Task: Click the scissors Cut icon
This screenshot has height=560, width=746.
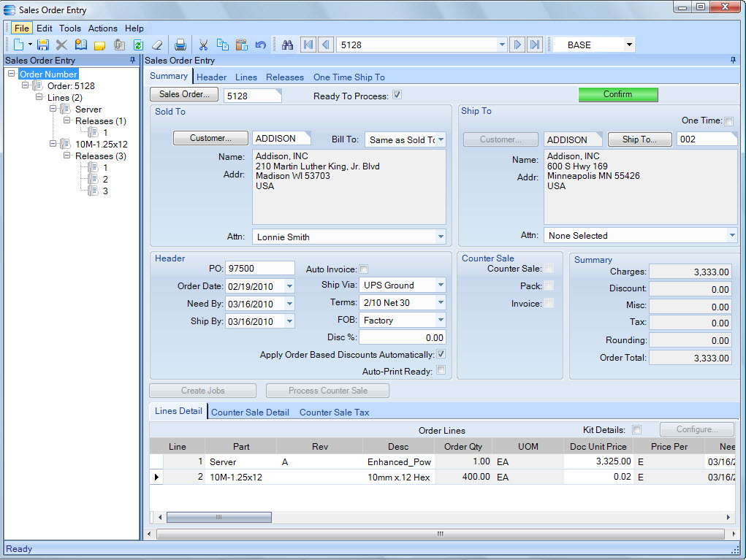Action: pos(203,45)
